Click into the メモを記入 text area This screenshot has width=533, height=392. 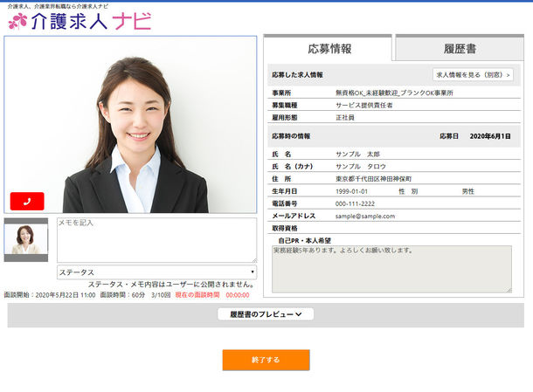click(156, 239)
